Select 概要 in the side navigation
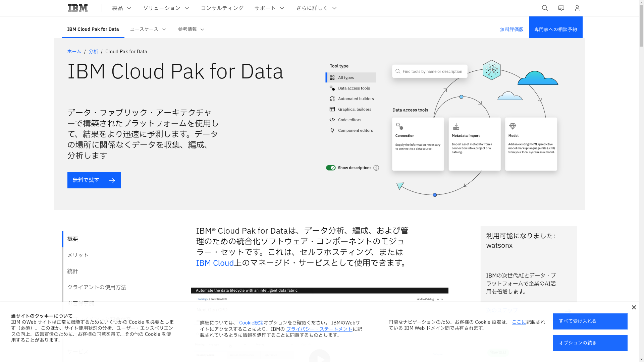Image resolution: width=644 pixels, height=362 pixels. (72, 239)
